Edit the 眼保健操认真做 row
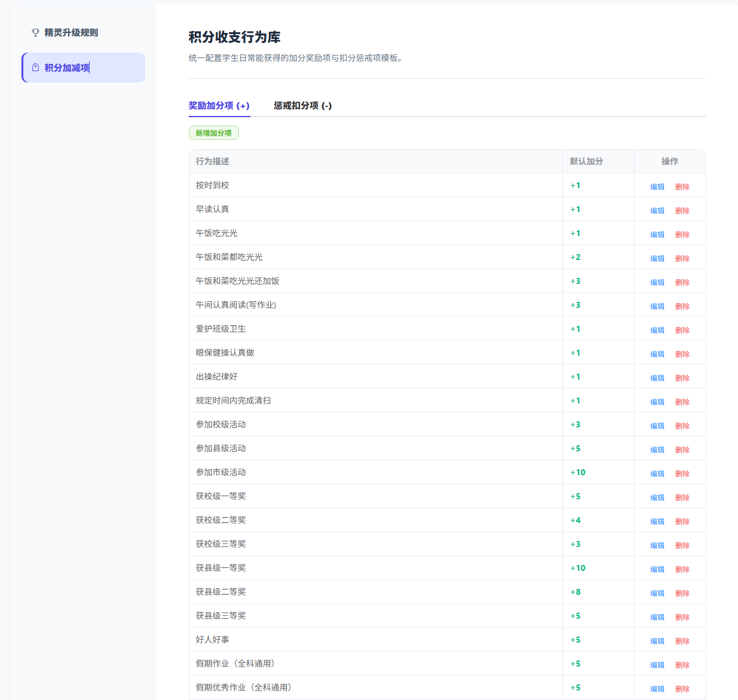The image size is (738, 700). tap(657, 354)
